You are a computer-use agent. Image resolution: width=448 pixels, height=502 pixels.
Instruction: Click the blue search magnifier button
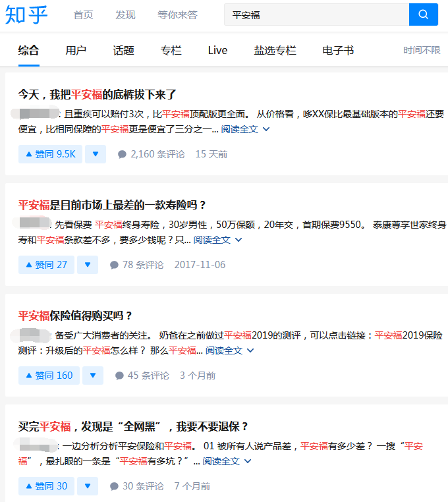point(424,14)
